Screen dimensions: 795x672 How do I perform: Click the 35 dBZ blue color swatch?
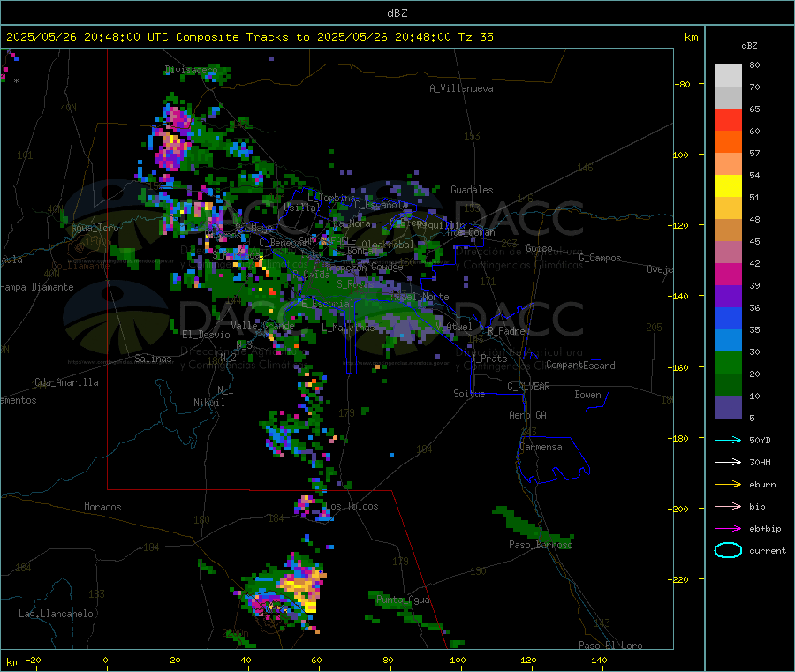728,341
